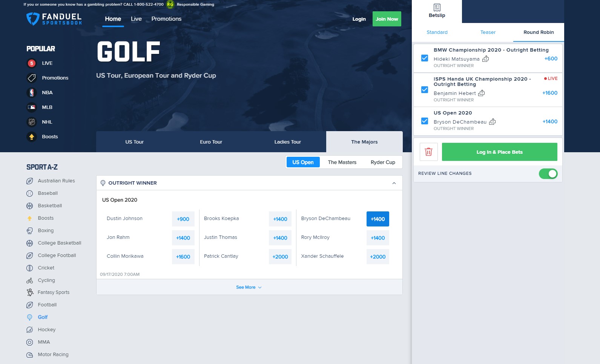600x364 pixels.
Task: Share the Bryson DeChambeau selection icon
Action: tap(493, 121)
